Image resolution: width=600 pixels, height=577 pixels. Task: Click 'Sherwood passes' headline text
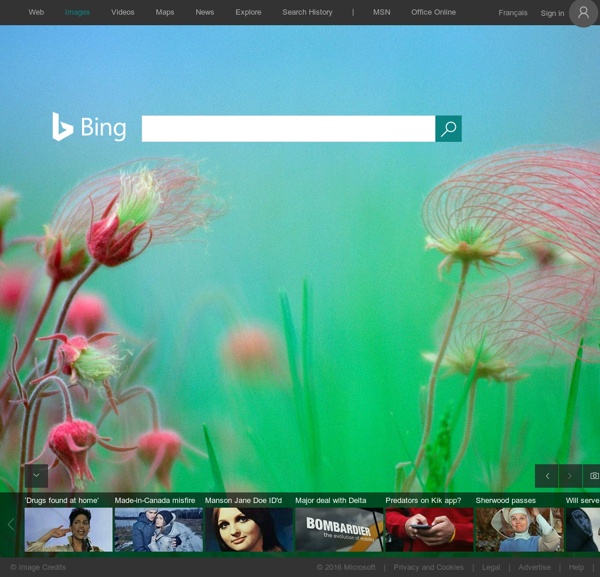coord(505,500)
